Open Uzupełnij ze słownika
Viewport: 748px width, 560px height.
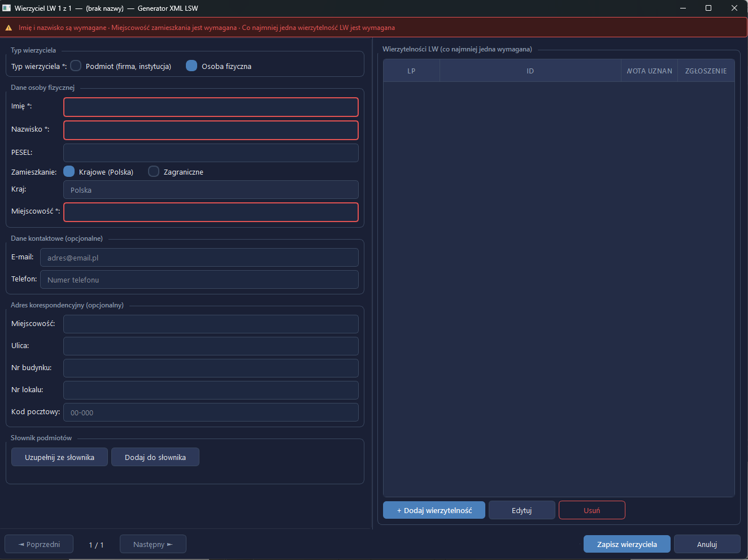(x=59, y=457)
